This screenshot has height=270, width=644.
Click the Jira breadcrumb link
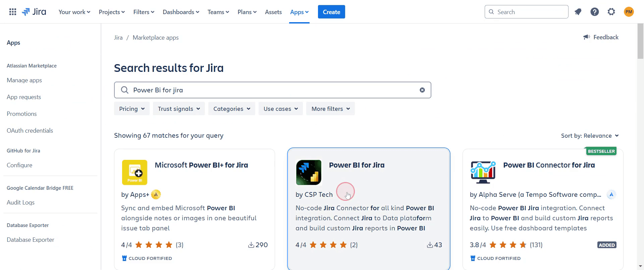click(x=118, y=38)
